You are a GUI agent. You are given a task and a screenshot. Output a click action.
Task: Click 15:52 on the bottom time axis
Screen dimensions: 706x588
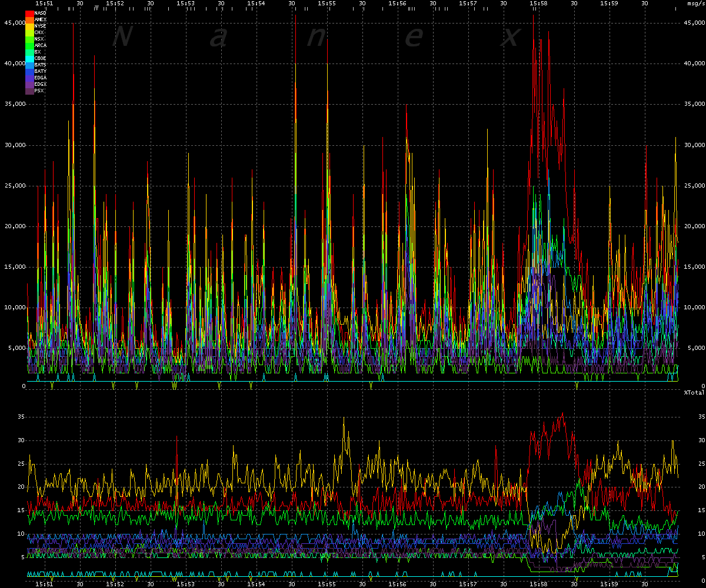(x=115, y=584)
